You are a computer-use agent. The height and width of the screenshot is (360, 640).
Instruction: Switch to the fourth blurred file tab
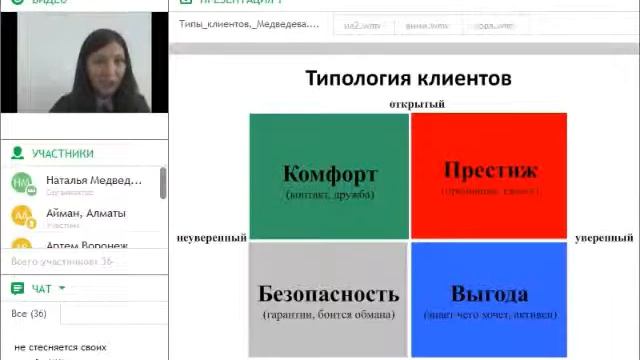click(496, 26)
